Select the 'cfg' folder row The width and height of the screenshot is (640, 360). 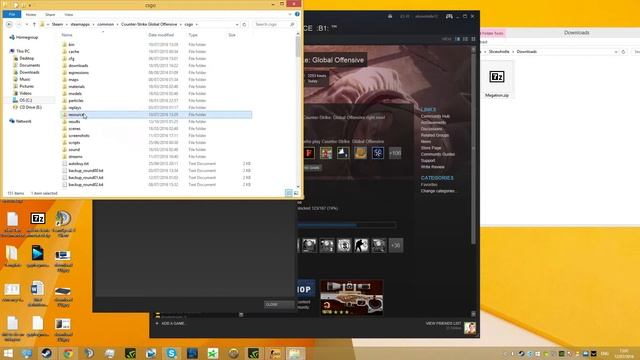point(156,58)
